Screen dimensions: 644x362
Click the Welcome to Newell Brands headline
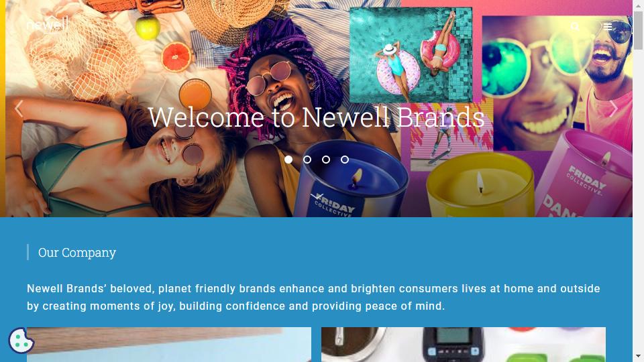316,117
